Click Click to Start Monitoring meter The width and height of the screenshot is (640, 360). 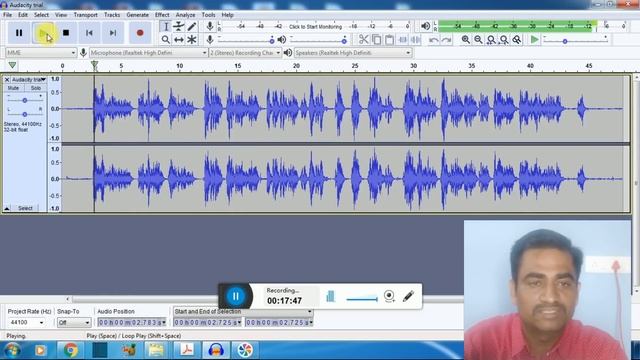click(x=315, y=27)
